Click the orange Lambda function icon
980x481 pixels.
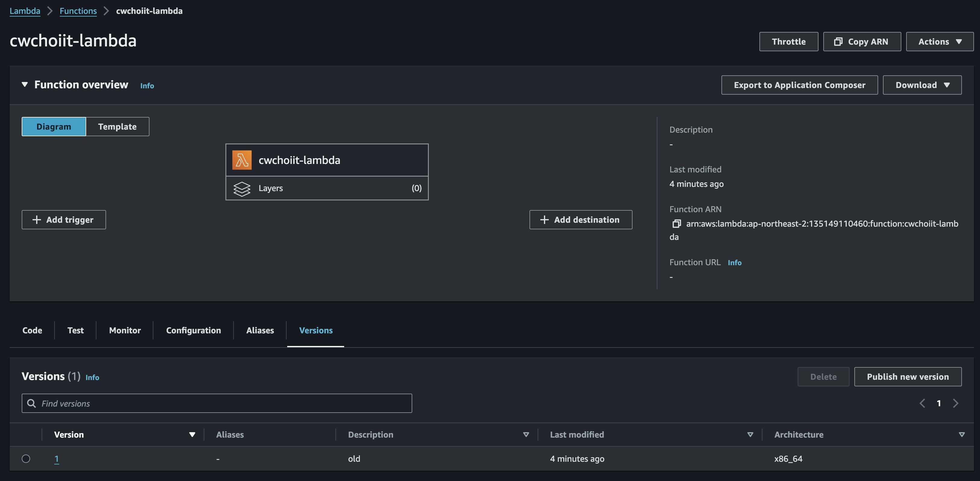[242, 160]
